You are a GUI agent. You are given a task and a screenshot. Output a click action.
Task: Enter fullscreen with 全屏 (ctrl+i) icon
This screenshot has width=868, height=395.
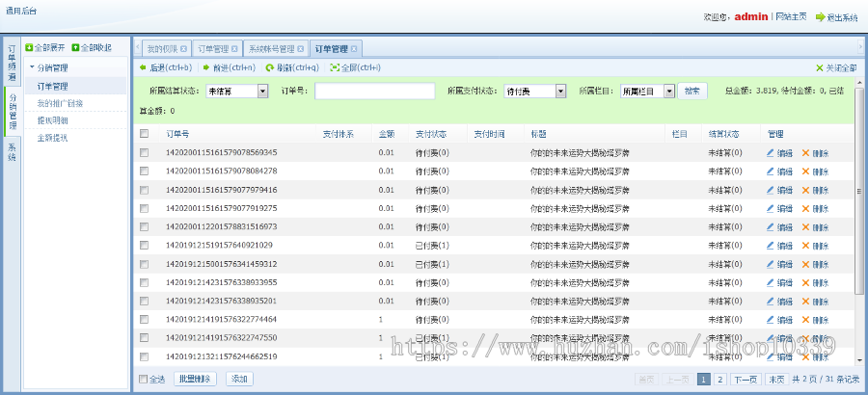point(335,68)
